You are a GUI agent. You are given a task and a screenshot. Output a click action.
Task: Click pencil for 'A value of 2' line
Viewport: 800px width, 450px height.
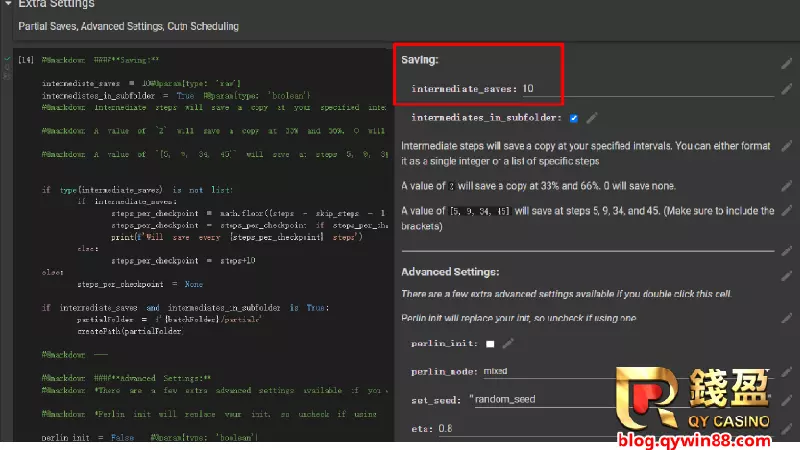pos(787,186)
